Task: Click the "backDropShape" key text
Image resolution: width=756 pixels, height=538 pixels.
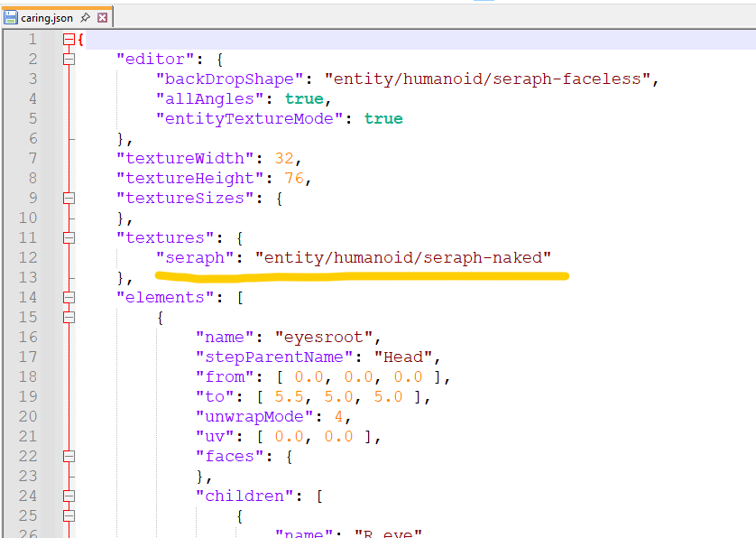Action: [x=234, y=79]
